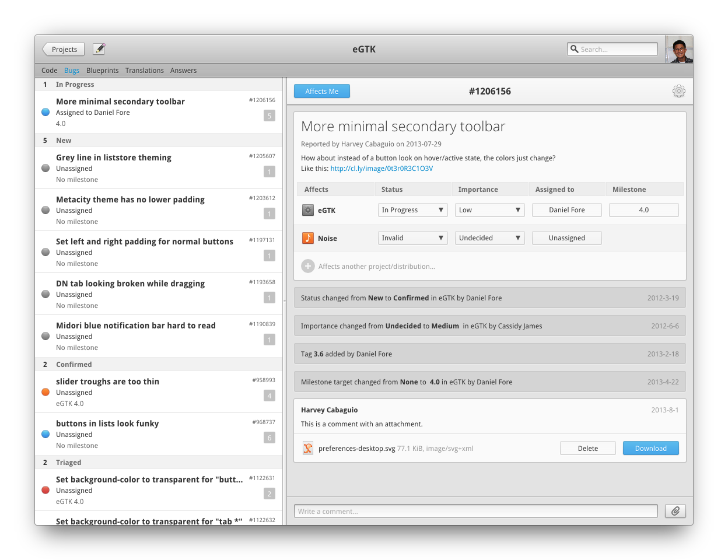Download the preferences-desktop.svg attachment
The image size is (728, 560).
click(651, 448)
